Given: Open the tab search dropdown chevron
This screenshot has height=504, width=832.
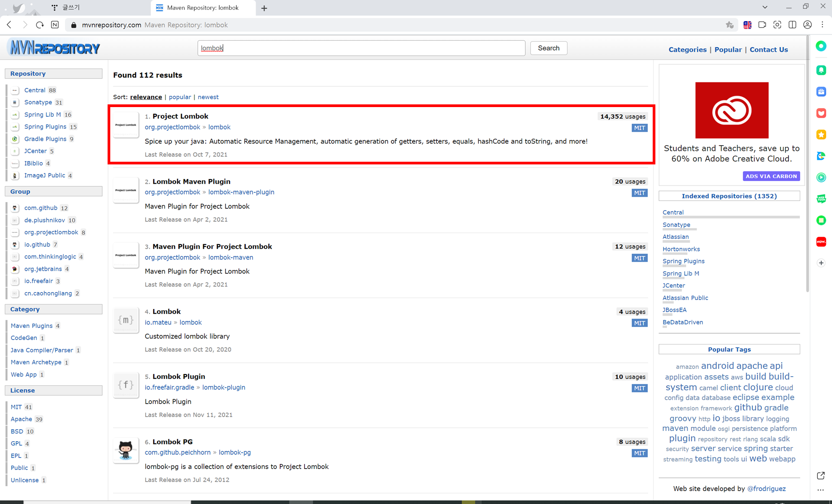Looking at the screenshot, I should click(765, 7).
